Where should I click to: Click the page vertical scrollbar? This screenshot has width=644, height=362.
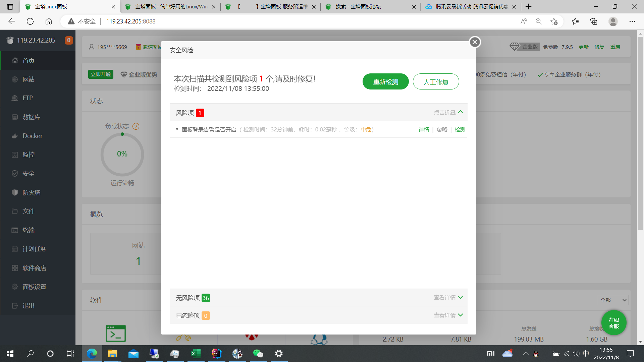(x=640, y=133)
